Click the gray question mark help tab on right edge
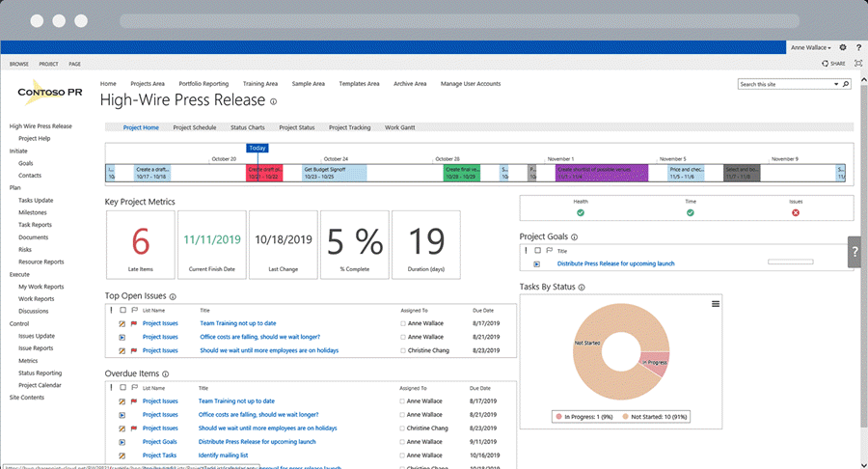Image resolution: width=868 pixels, height=469 pixels. (854, 252)
